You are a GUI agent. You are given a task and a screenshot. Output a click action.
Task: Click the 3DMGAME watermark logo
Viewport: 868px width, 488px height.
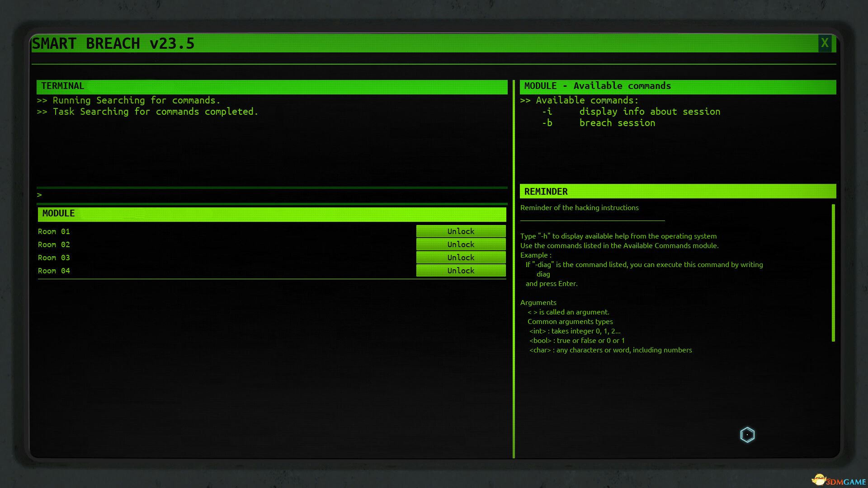click(x=839, y=481)
